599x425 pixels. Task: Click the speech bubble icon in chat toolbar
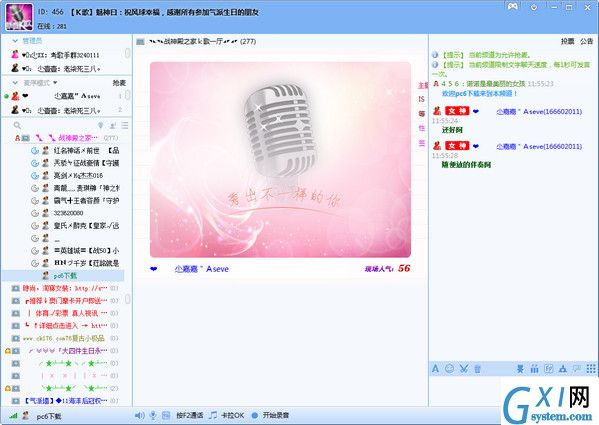point(577,368)
